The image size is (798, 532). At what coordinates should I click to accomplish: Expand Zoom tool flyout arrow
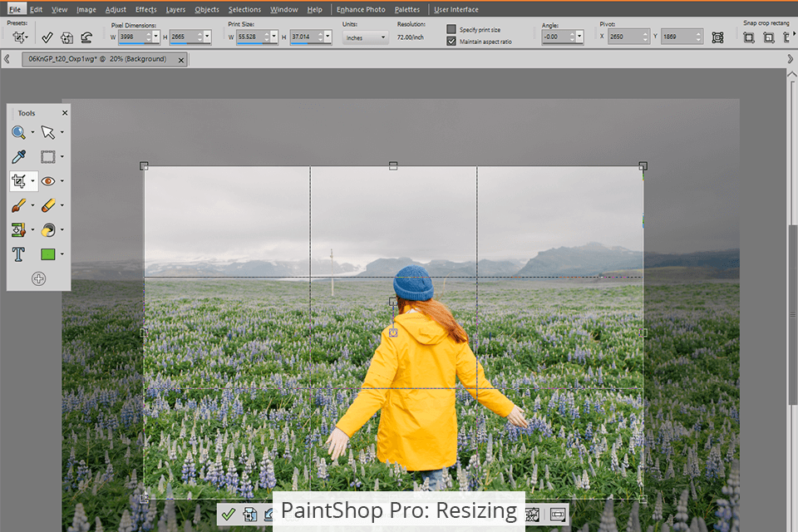32,132
